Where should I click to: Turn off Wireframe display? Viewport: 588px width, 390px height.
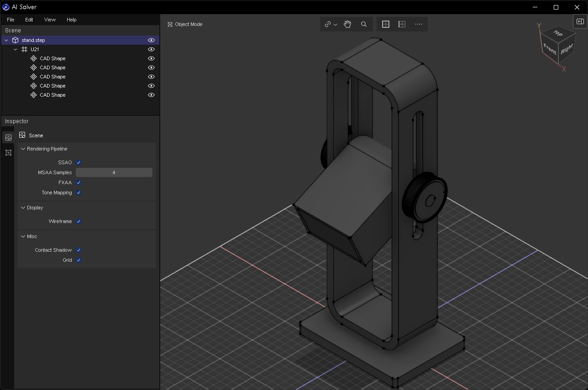[x=79, y=221]
